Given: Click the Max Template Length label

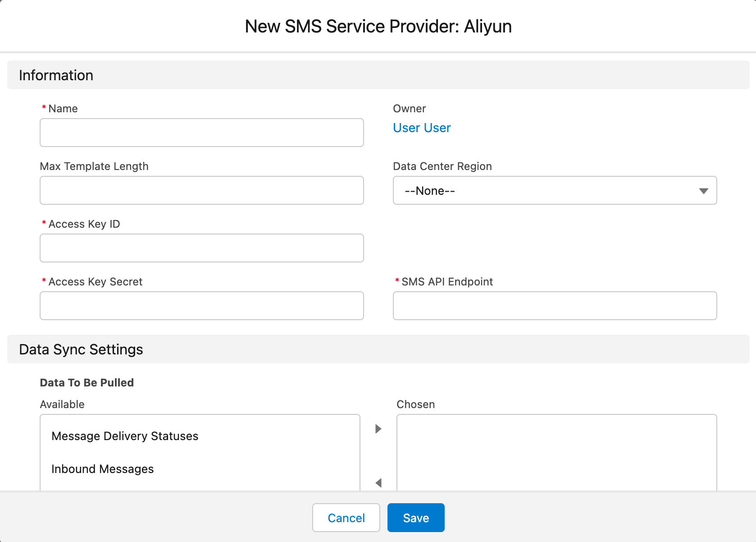Looking at the screenshot, I should (x=94, y=166).
